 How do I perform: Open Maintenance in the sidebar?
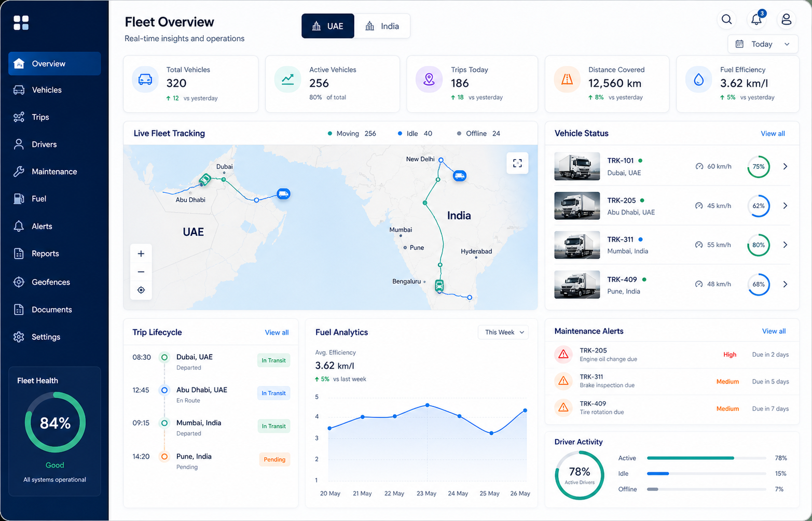click(54, 172)
